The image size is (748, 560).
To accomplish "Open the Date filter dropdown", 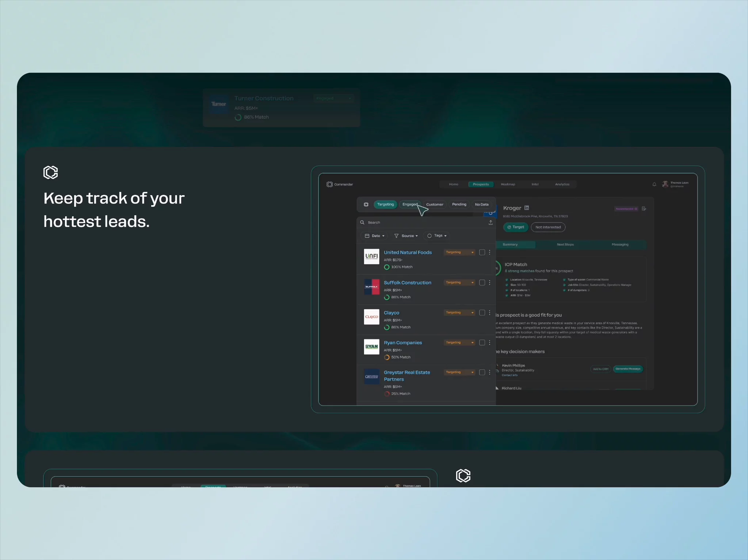I will [375, 236].
